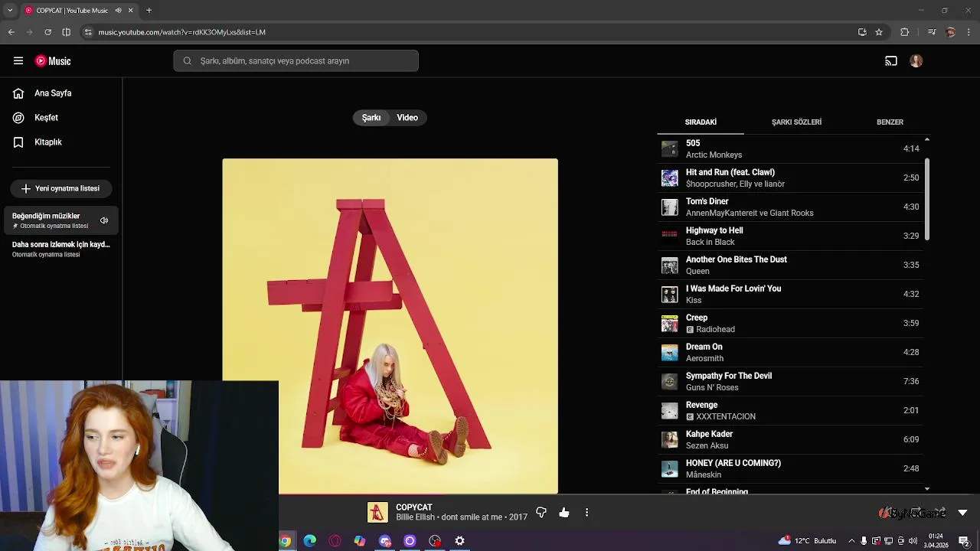
Task: Open Copilot from taskbar
Action: point(360,541)
